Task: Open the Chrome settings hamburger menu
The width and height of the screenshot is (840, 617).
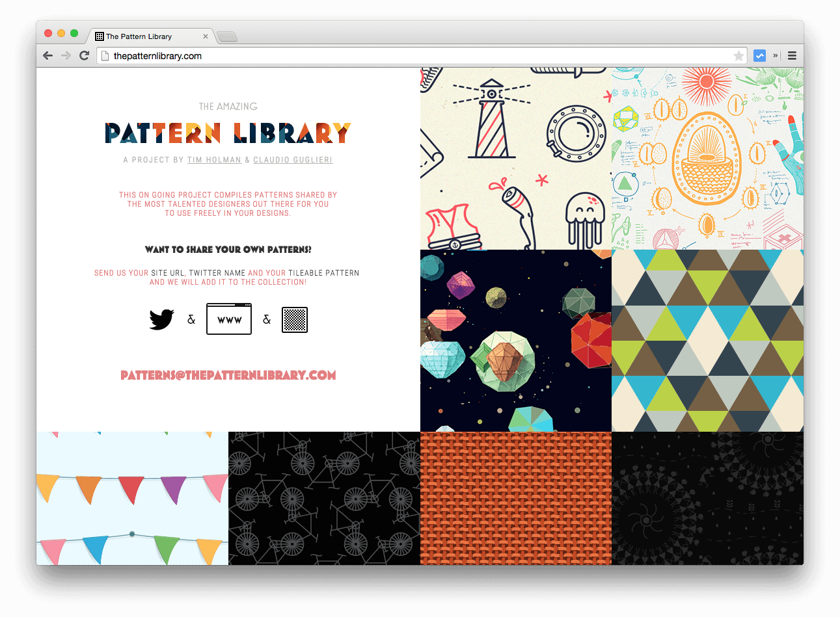Action: point(792,55)
